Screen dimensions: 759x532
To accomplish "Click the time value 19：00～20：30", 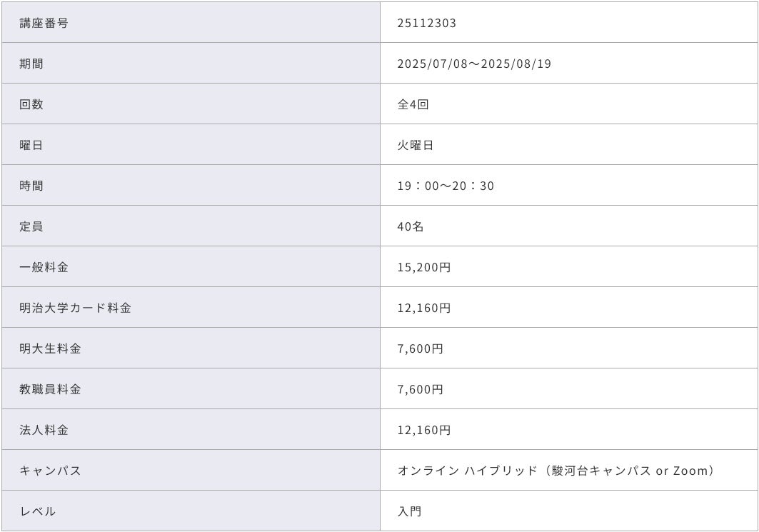I will (446, 186).
